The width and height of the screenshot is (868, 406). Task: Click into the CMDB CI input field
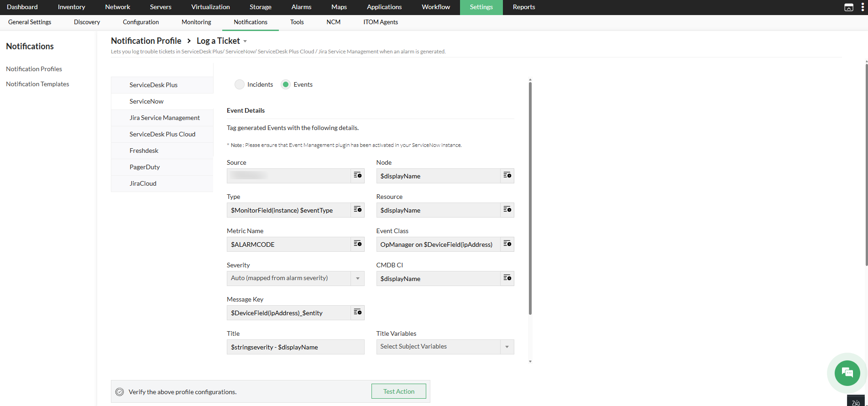point(438,278)
